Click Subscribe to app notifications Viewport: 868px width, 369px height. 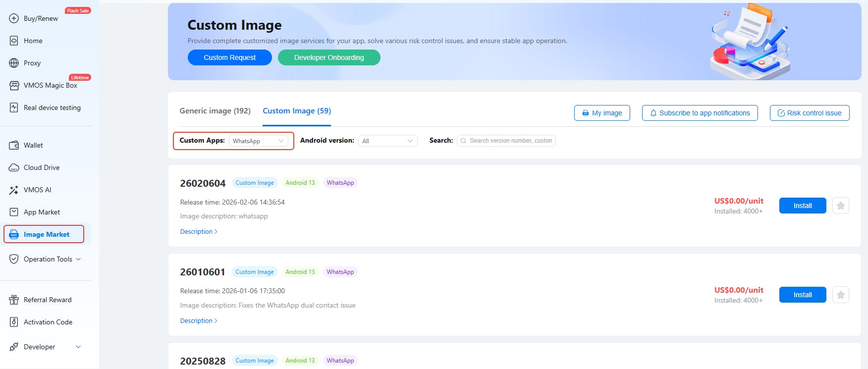click(x=700, y=113)
